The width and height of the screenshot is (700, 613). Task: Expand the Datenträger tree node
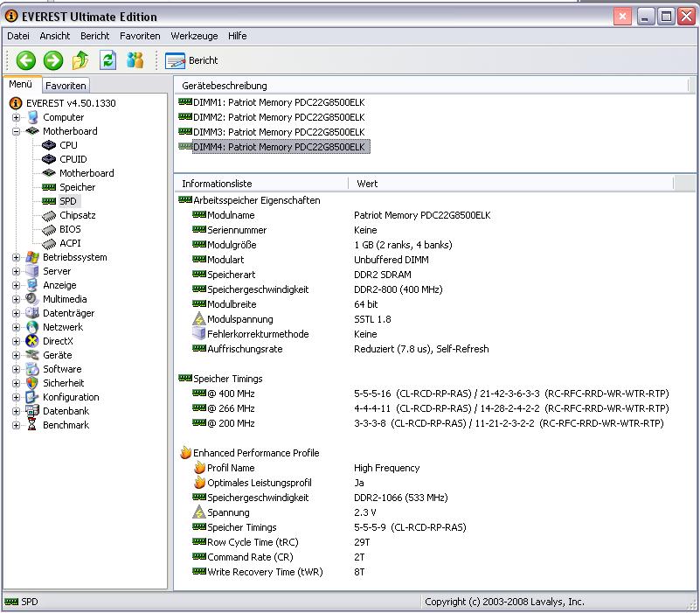[16, 313]
